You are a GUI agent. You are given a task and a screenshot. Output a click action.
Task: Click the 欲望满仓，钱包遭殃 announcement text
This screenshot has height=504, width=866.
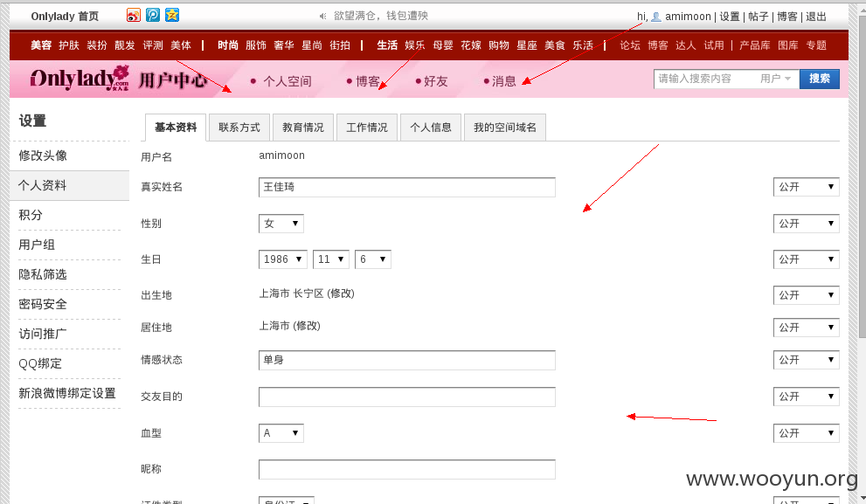381,16
